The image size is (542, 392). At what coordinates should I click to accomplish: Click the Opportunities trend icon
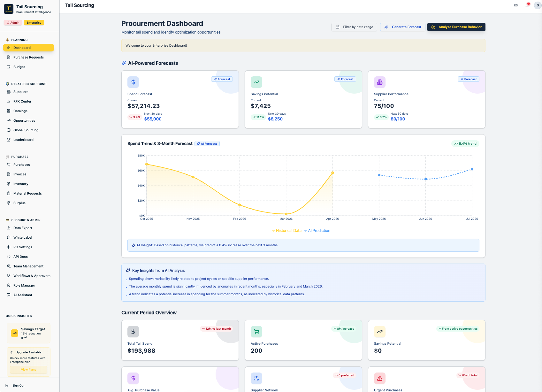pyautogui.click(x=9, y=120)
